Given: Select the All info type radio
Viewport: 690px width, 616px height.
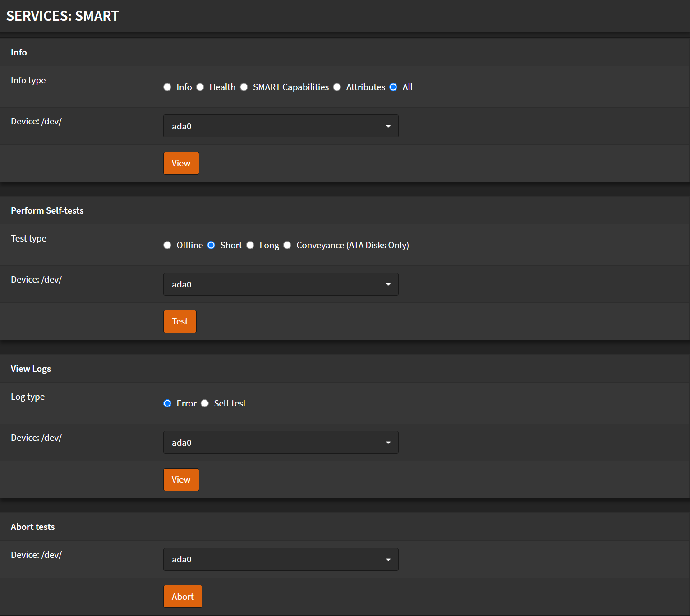Looking at the screenshot, I should [x=393, y=87].
